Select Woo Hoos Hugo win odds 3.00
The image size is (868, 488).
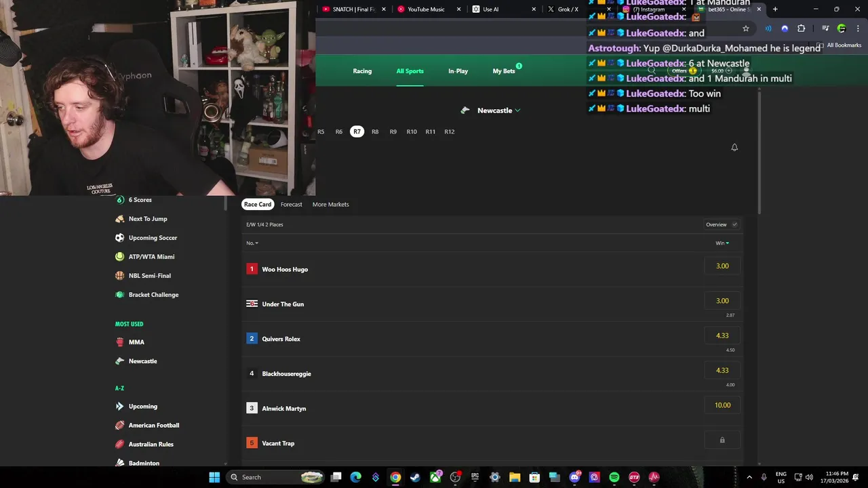click(722, 266)
